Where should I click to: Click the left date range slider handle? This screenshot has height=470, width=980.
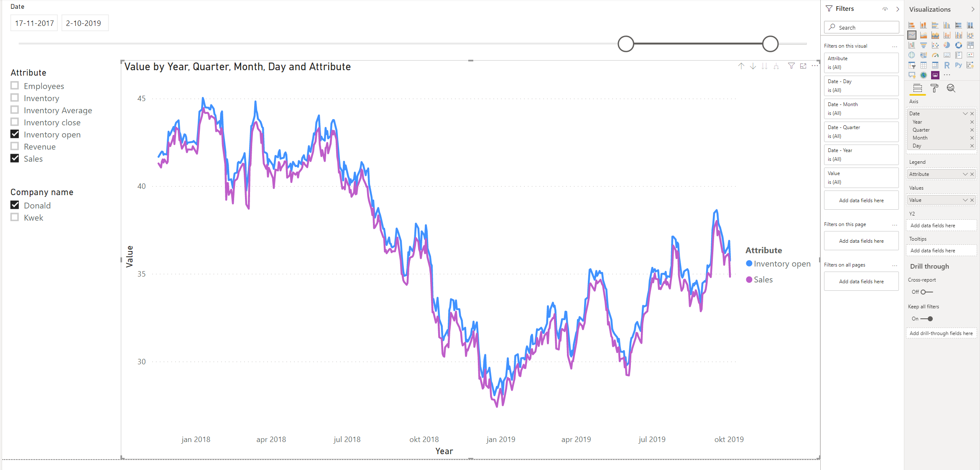[x=626, y=44]
